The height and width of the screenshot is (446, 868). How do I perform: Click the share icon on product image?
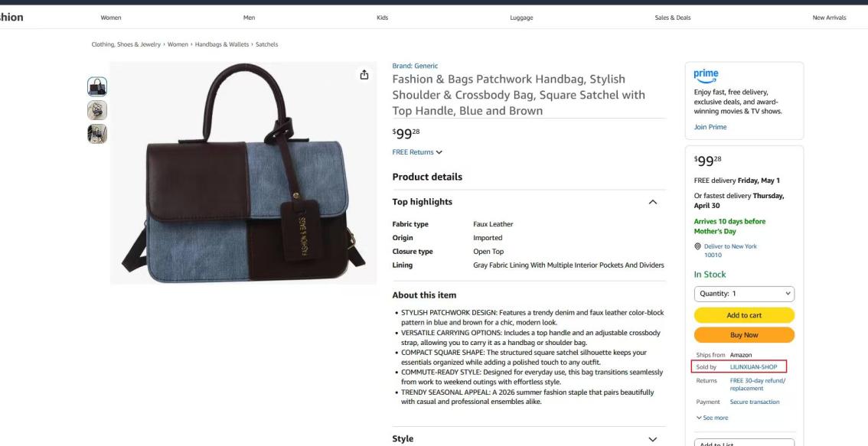click(x=364, y=75)
